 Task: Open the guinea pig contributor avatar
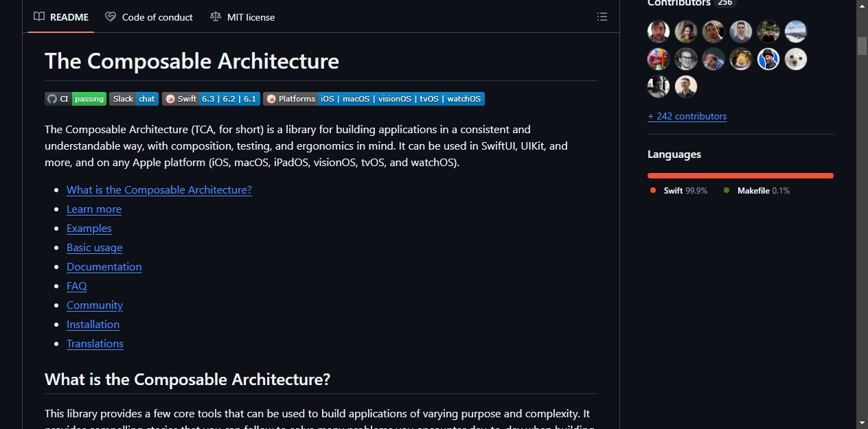(x=741, y=59)
